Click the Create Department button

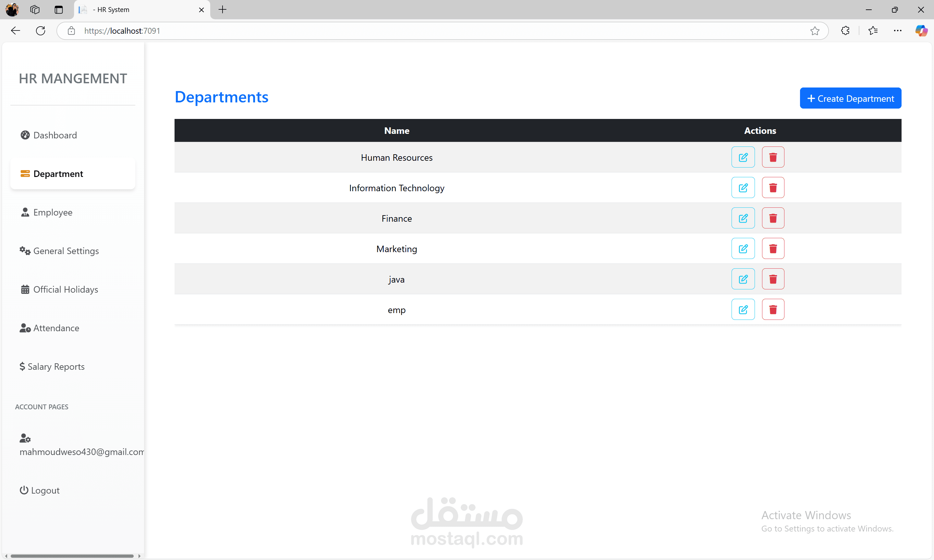(x=850, y=98)
